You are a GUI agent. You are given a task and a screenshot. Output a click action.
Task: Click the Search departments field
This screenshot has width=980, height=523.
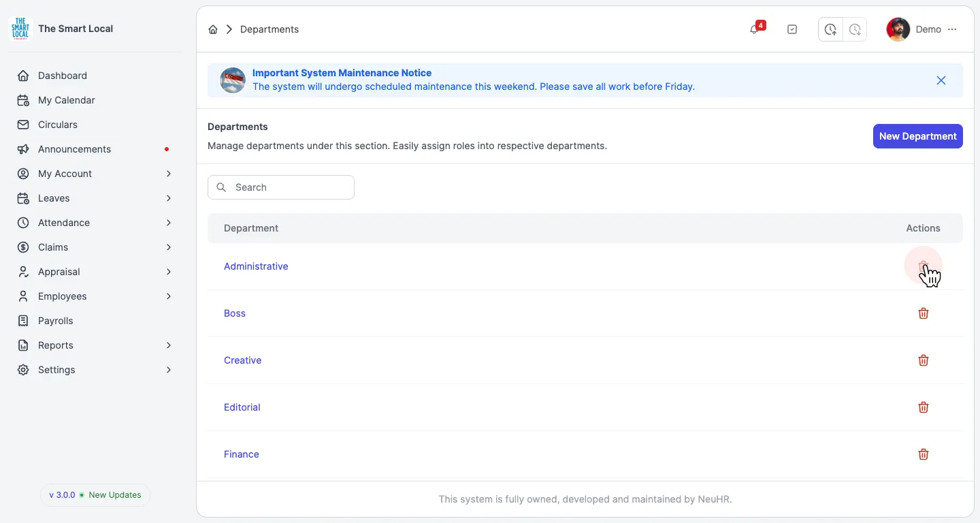281,187
